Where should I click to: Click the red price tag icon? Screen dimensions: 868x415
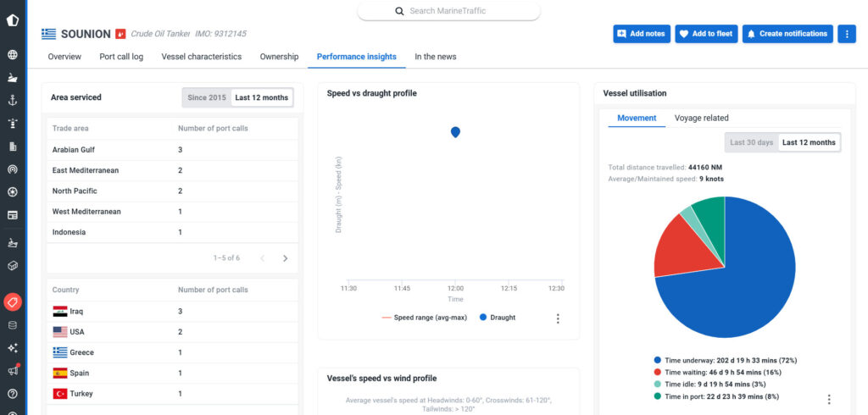pos(12,302)
